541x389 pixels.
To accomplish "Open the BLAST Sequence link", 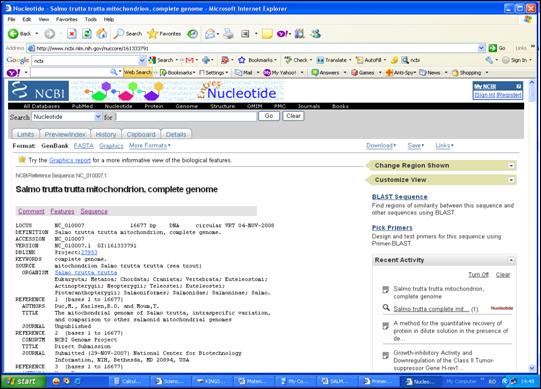I will 400,197.
